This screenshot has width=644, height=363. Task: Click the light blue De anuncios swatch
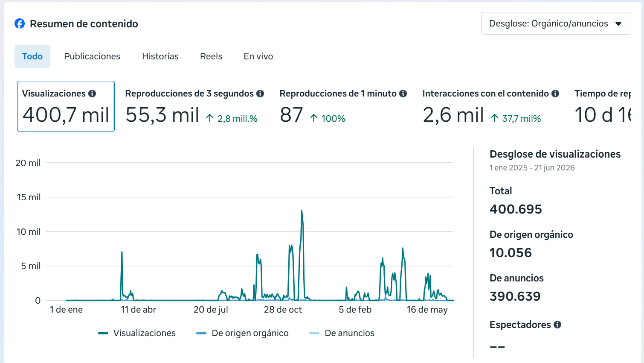tap(314, 333)
